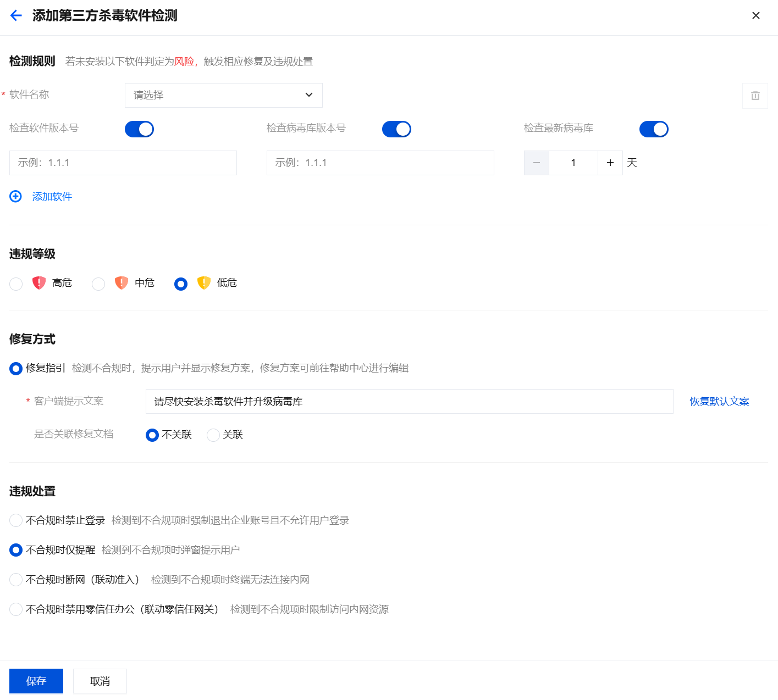The image size is (778, 700).
Task: Close the dialog with the X button
Action: 756,15
